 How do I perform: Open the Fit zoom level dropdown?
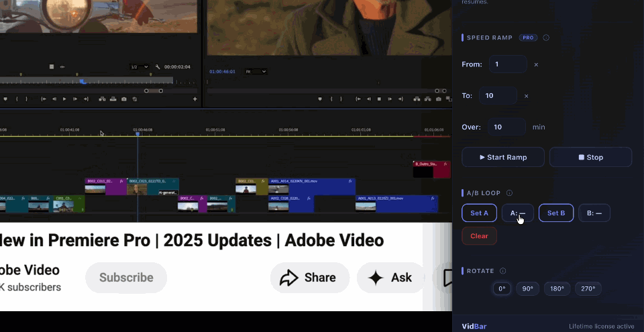point(256,72)
